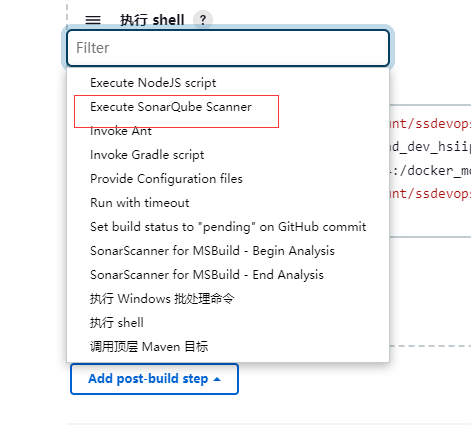
Task: Select Execute NodeJS script
Action: click(228, 83)
